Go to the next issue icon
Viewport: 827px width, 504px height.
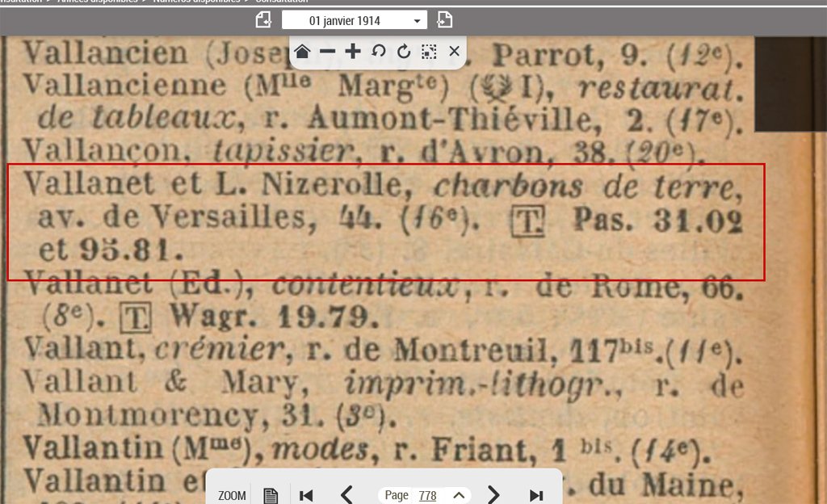click(x=445, y=20)
